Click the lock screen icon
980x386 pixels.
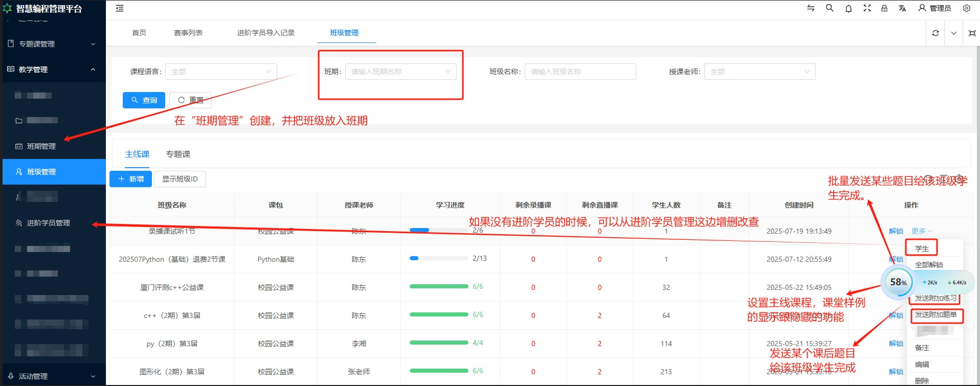pyautogui.click(x=884, y=8)
